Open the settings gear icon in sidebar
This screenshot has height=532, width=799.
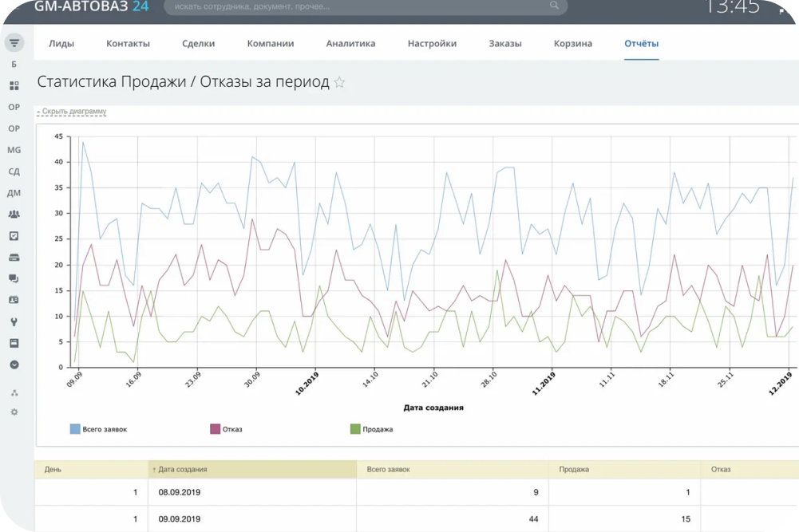coord(14,412)
